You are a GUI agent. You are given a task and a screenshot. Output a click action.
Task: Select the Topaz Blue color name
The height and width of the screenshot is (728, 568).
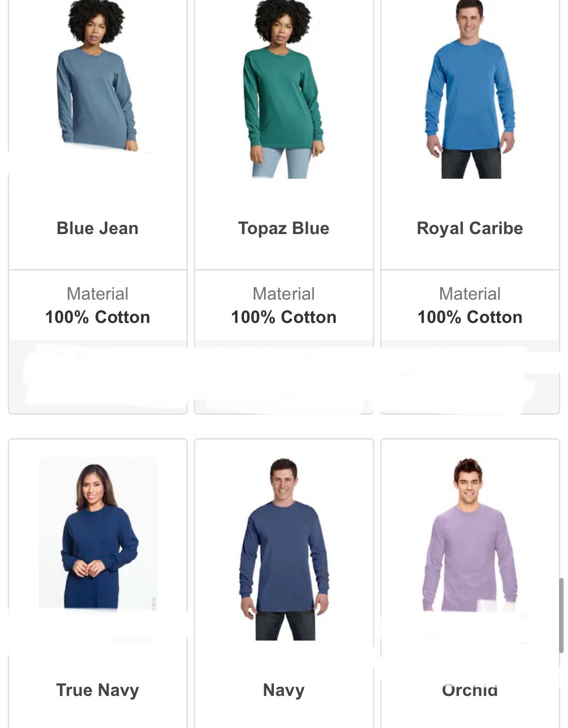tap(284, 228)
